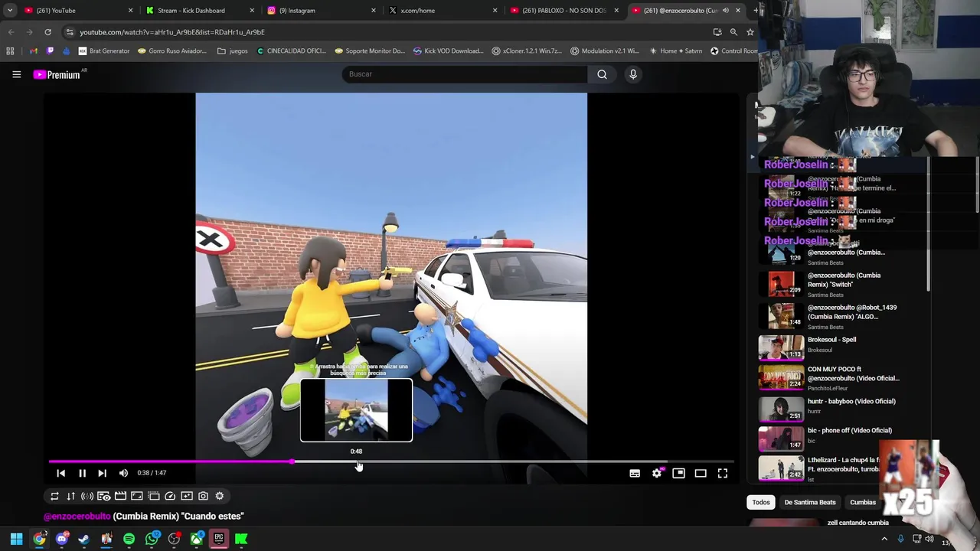Switch to theater mode
The width and height of the screenshot is (980, 551).
pyautogui.click(x=701, y=473)
